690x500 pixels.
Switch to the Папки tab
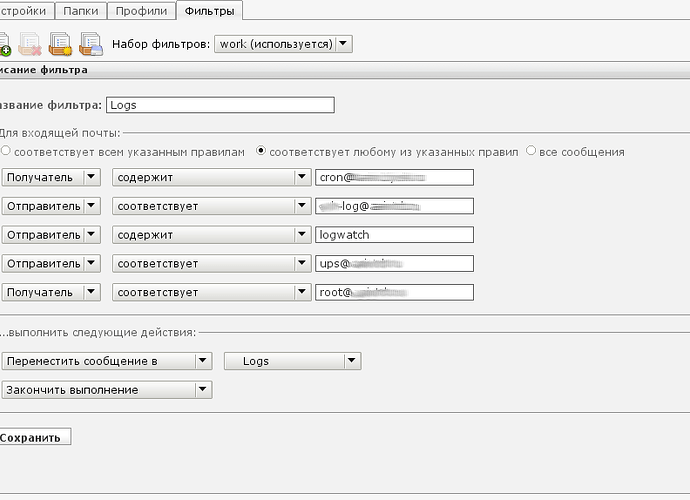[81, 11]
